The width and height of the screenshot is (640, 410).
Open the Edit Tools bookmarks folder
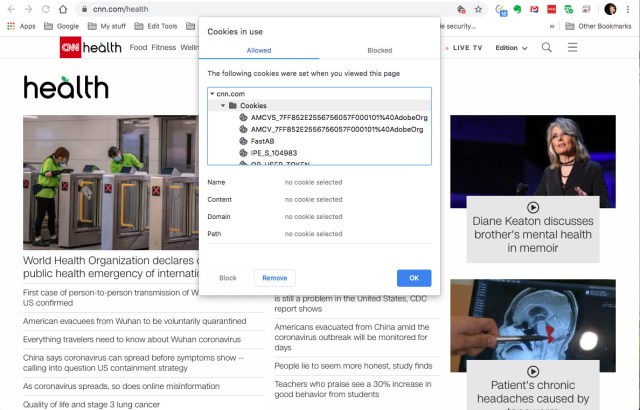(156, 26)
